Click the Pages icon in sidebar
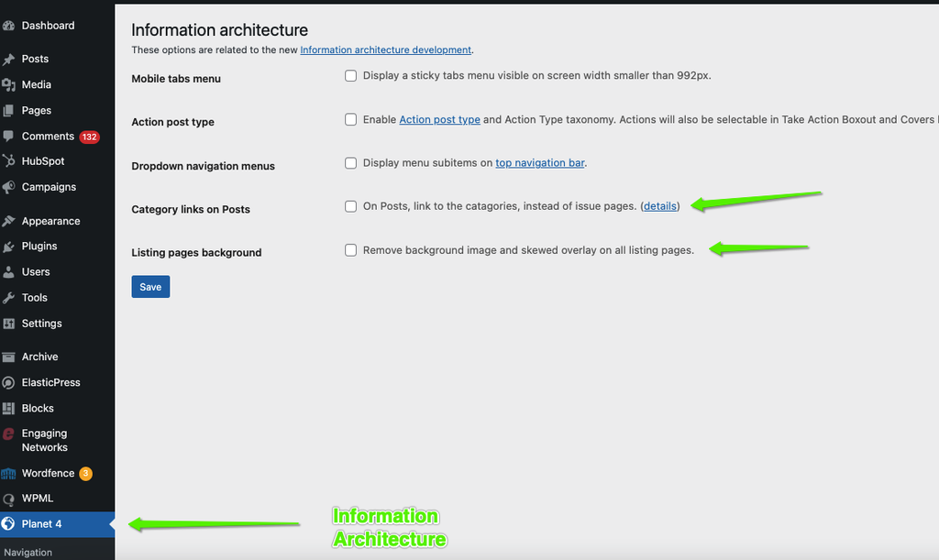The image size is (939, 560). 8,111
